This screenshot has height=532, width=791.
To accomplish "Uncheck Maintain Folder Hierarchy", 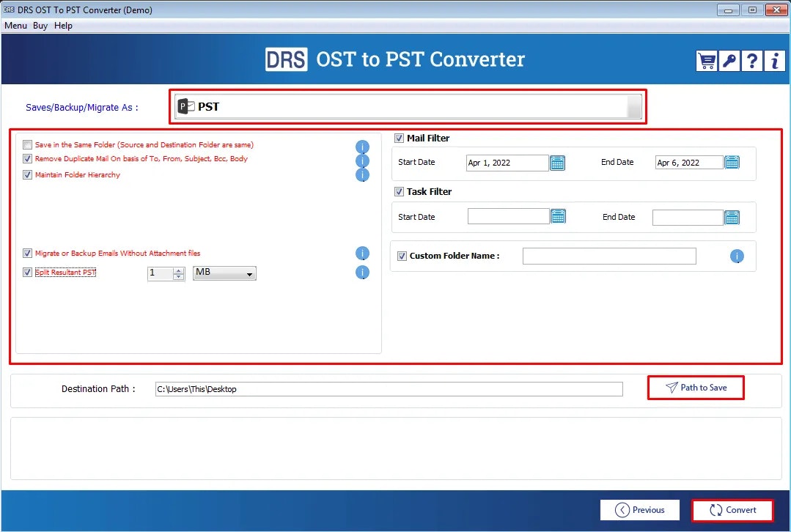I will 27,176.
